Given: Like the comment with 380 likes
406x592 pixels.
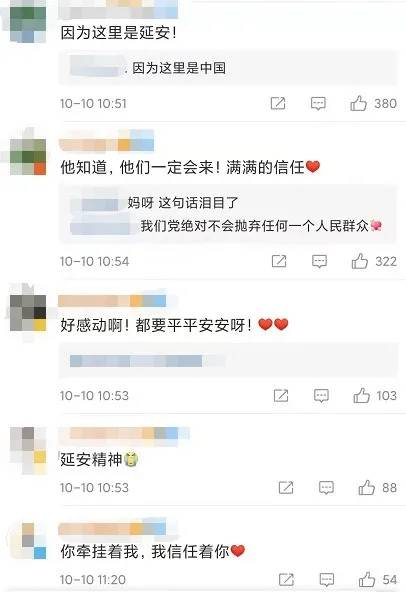Looking at the screenshot, I should (x=358, y=103).
